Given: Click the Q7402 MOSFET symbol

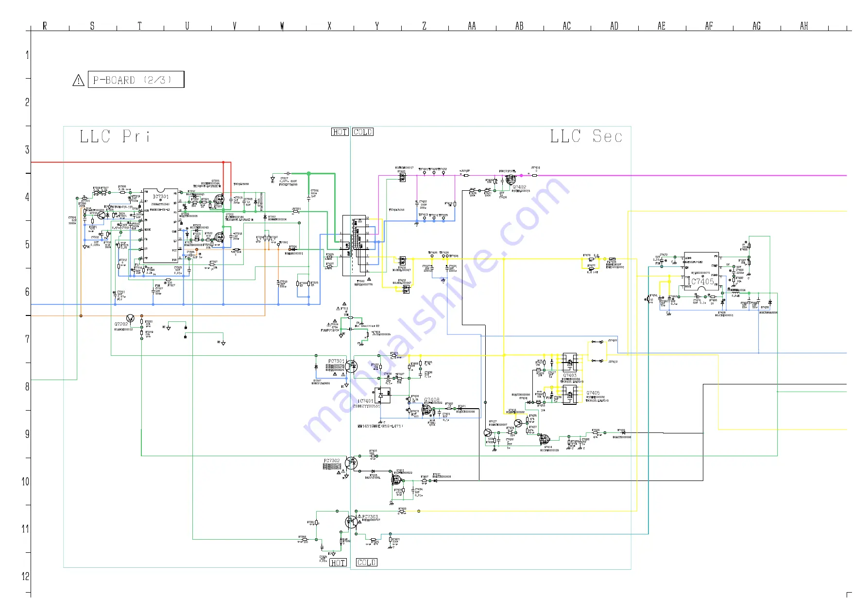Looking at the screenshot, I should (x=510, y=180).
